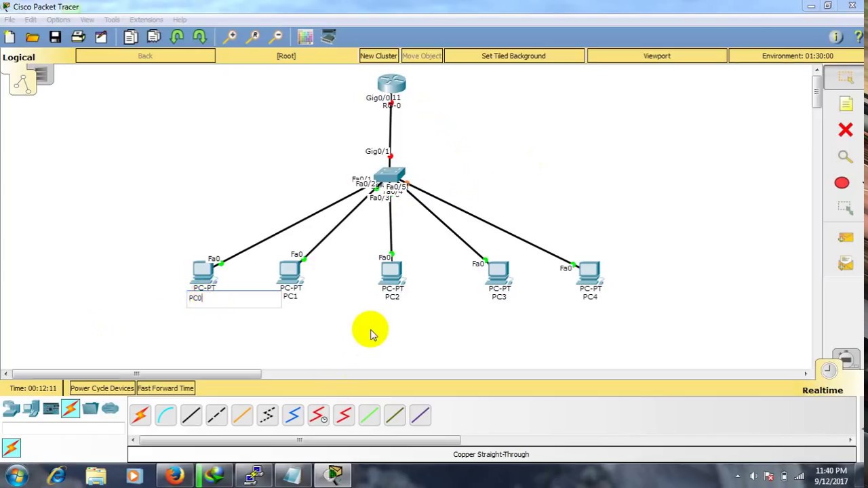This screenshot has height=488, width=868.
Task: Open a file using the folder icon
Action: pyautogui.click(x=32, y=37)
